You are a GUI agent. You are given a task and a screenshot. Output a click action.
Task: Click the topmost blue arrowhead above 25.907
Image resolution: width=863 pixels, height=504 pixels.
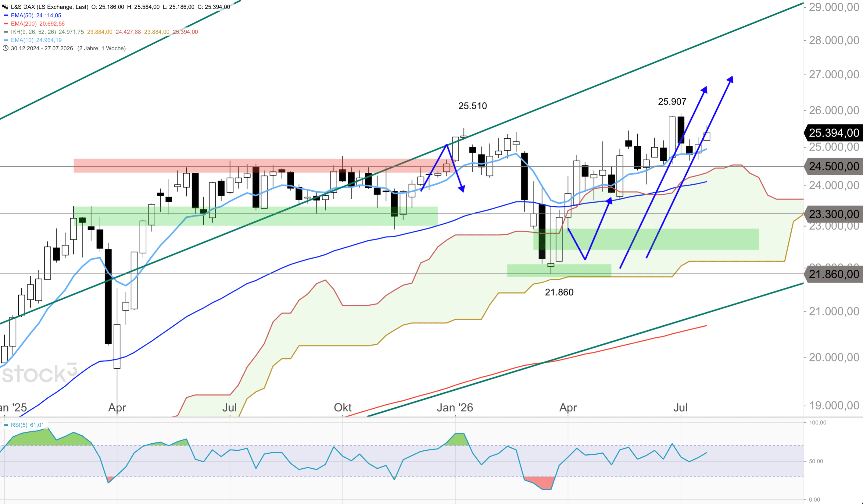[x=730, y=80]
